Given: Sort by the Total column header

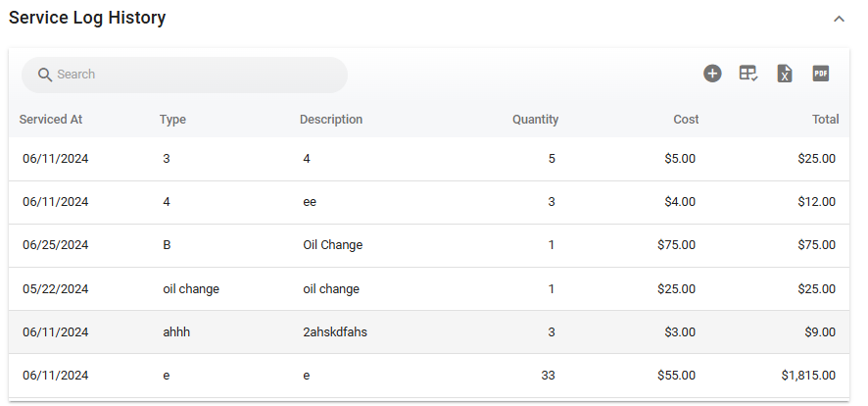Looking at the screenshot, I should point(825,120).
